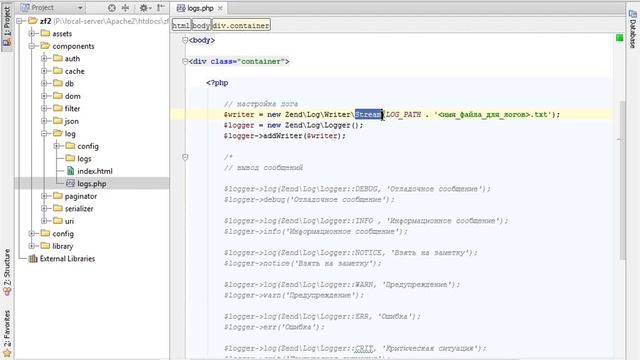Screen dimensions: 640x360
Task: Expand the serializer folder
Action: tap(44, 209)
